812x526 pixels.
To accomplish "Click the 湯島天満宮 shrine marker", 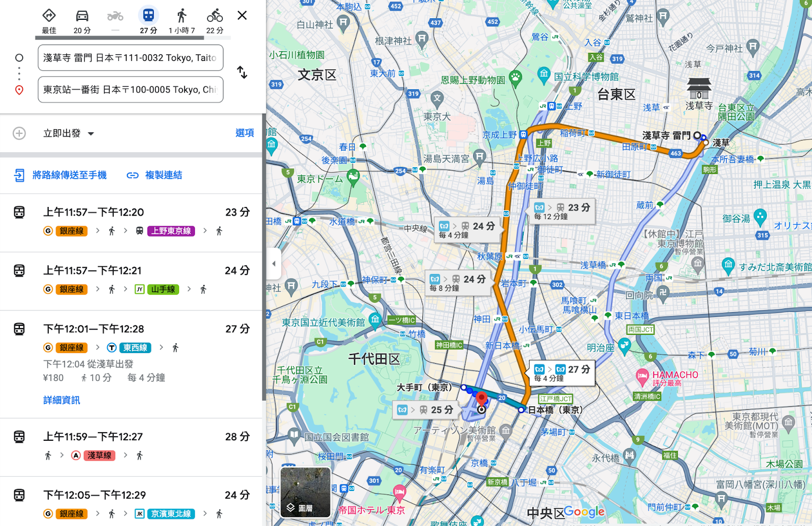I will pos(480,157).
